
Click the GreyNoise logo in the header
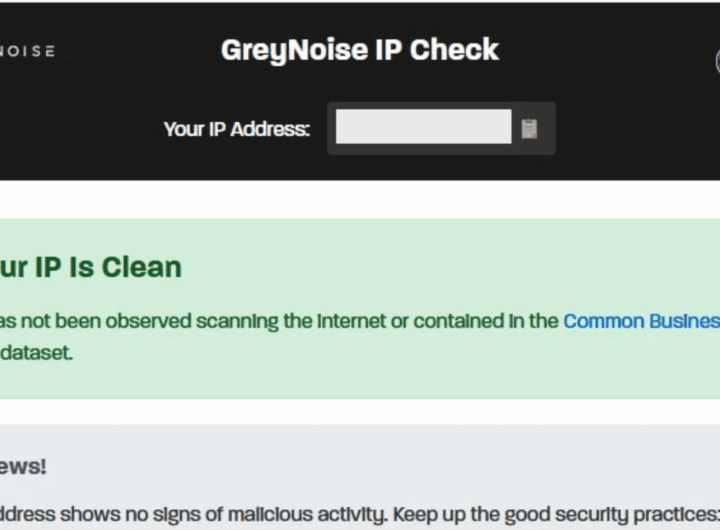[27, 51]
